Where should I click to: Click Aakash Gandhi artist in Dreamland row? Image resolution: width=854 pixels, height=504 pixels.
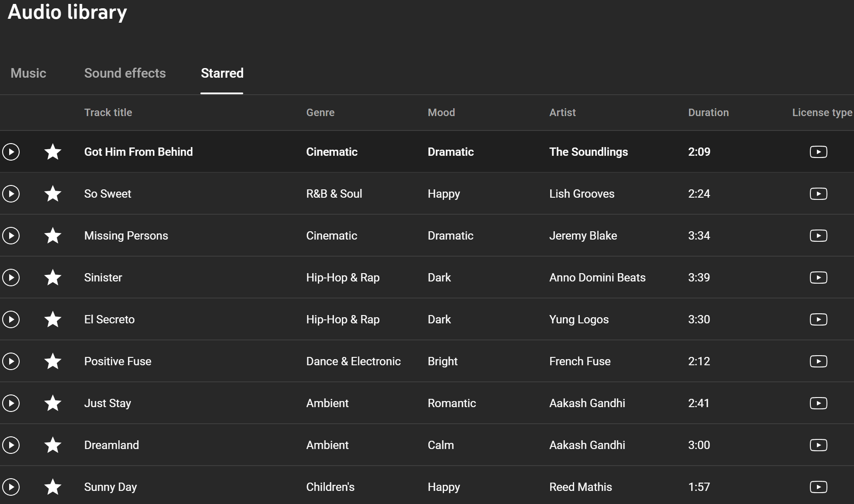(x=587, y=445)
